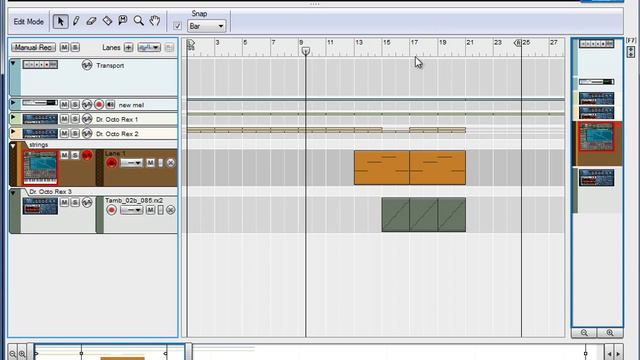Select the Magnify tool

coord(139,21)
